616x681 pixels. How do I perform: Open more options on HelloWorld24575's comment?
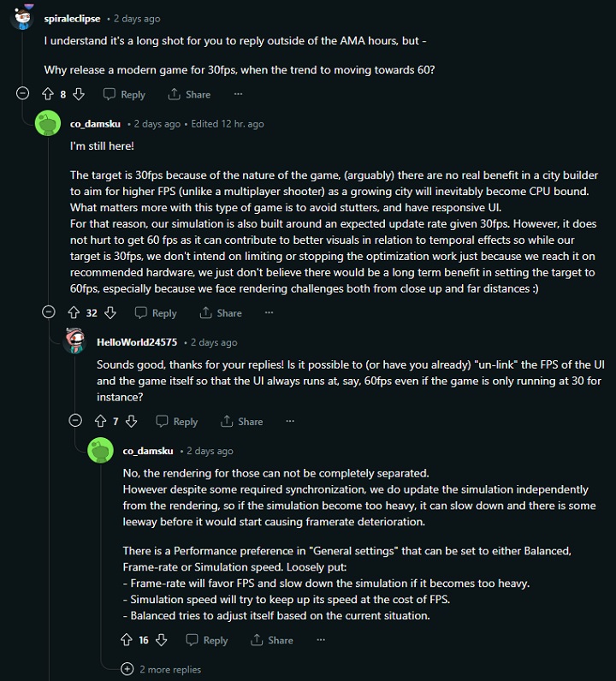pos(290,421)
